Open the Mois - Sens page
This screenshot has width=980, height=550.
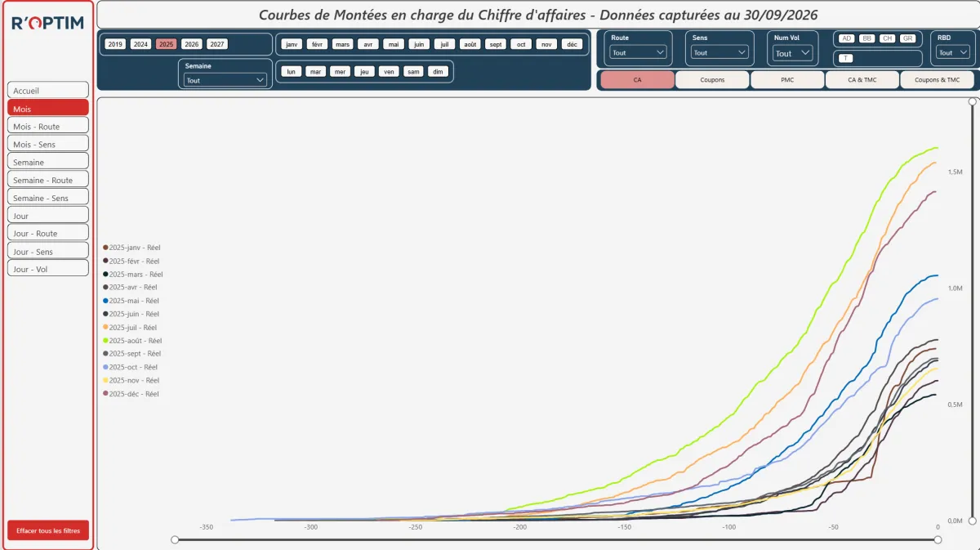47,144
